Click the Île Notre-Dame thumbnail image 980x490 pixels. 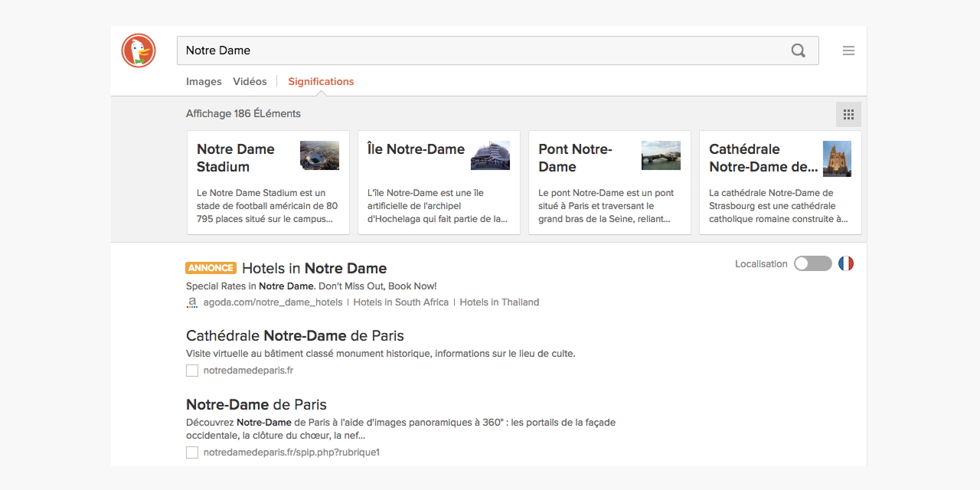tap(490, 155)
